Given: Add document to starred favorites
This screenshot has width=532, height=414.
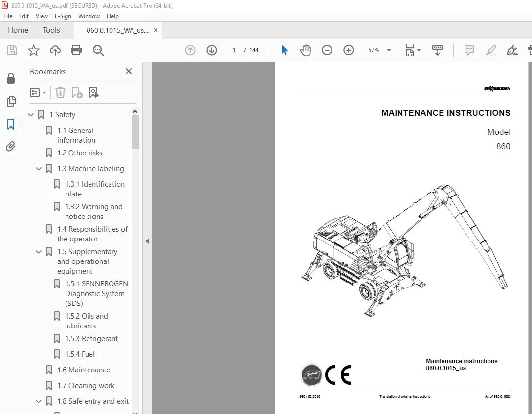Looking at the screenshot, I should (x=34, y=50).
